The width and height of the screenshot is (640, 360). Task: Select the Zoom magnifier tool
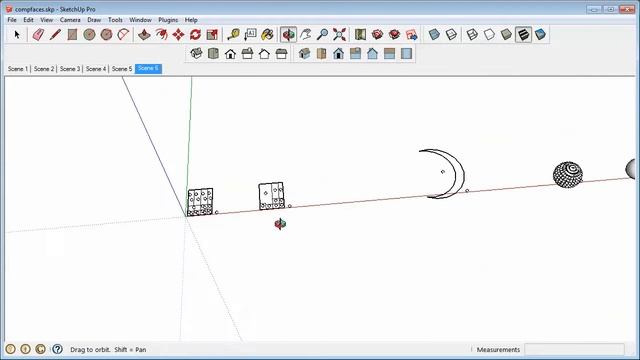(x=322, y=35)
